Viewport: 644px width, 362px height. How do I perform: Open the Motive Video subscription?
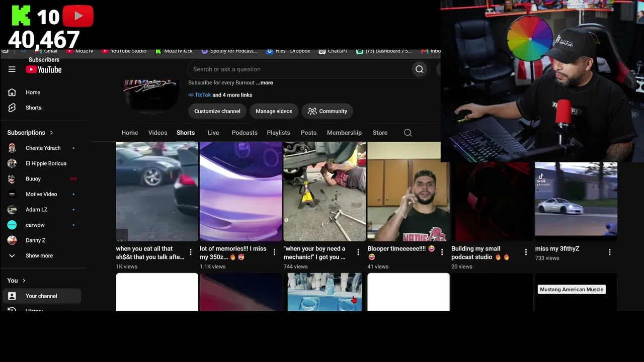pos(42,194)
